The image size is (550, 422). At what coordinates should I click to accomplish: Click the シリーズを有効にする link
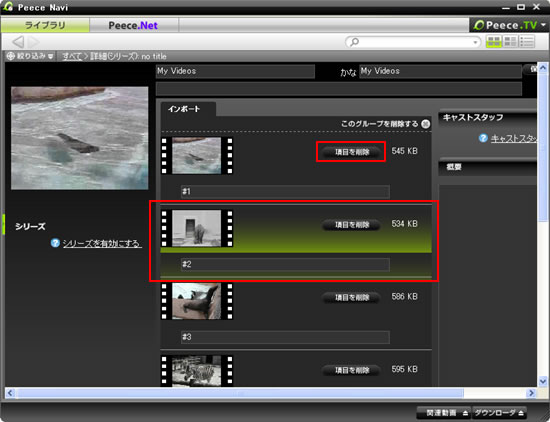(x=102, y=243)
